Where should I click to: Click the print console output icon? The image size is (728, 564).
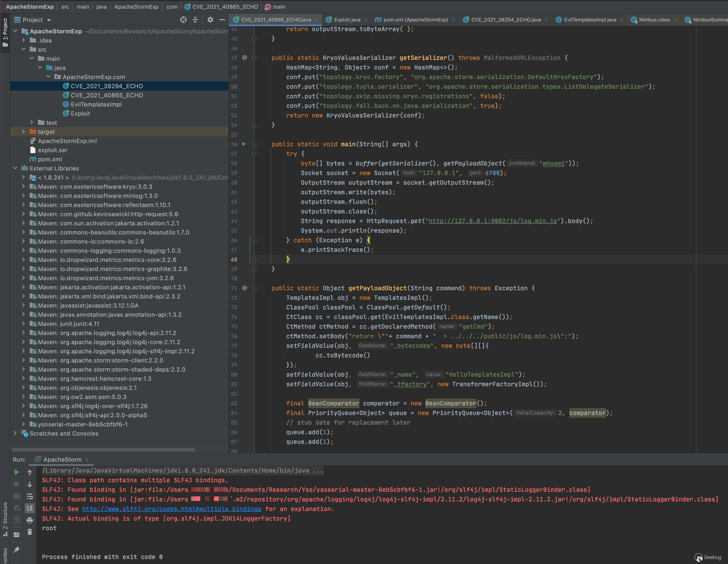coord(30,520)
